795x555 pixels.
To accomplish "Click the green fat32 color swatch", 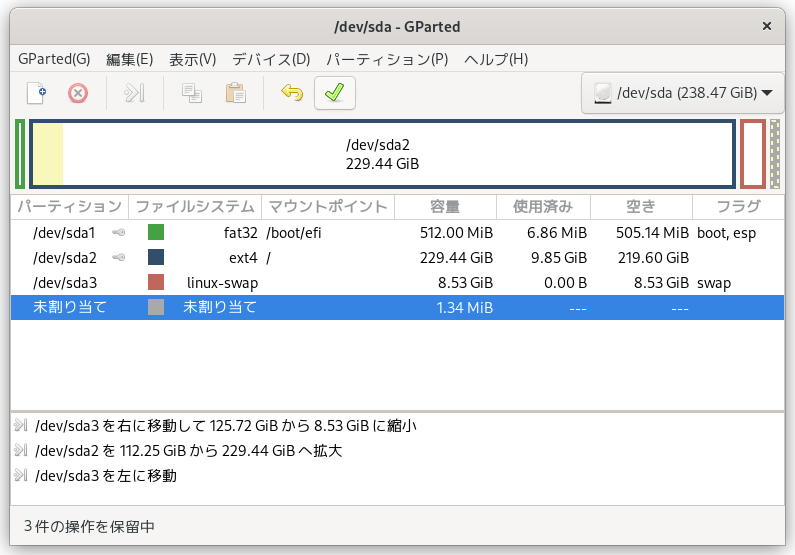I will point(156,232).
